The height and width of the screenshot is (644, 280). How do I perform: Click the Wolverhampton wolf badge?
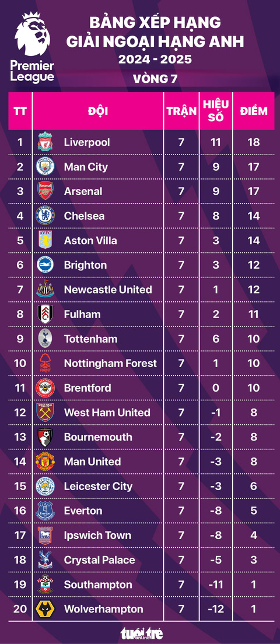tap(45, 608)
